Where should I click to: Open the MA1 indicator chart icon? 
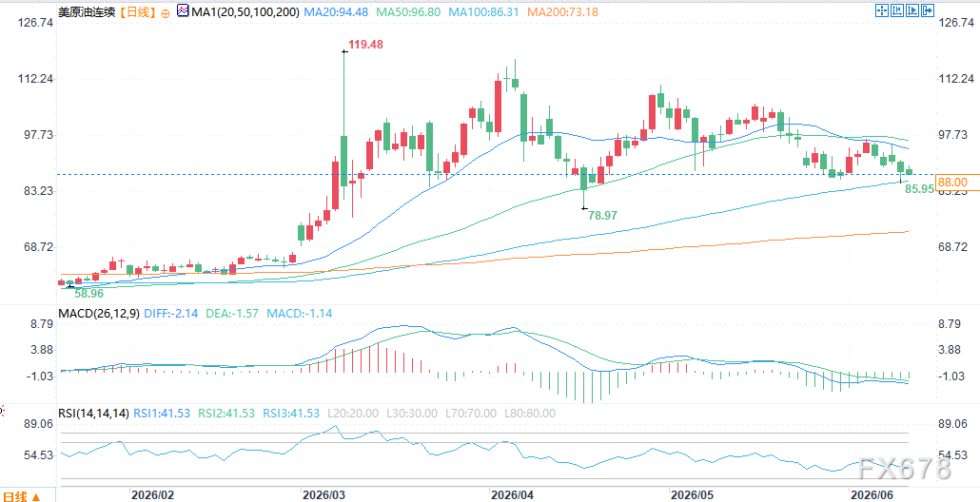pyautogui.click(x=183, y=10)
